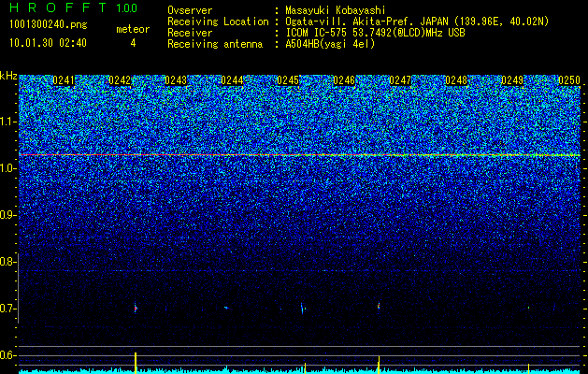
Task: Click the 0.9 kHz axis label
Action: point(7,215)
